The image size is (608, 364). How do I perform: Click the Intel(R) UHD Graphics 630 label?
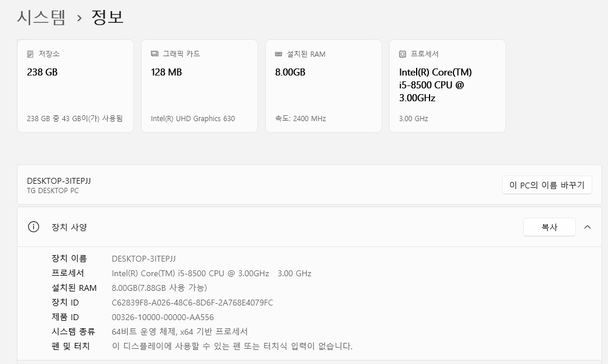[x=194, y=118]
